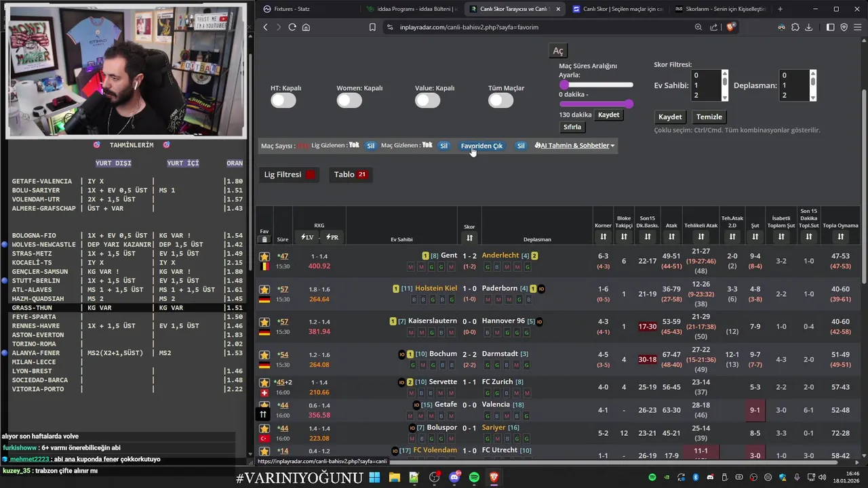
Task: Sort by Son15 Dk.Baskı arrows
Action: pos(648,237)
